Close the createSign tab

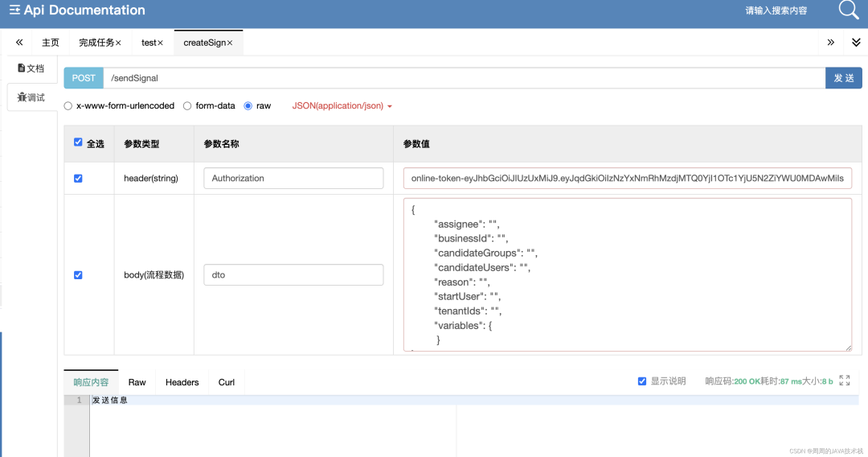(230, 43)
